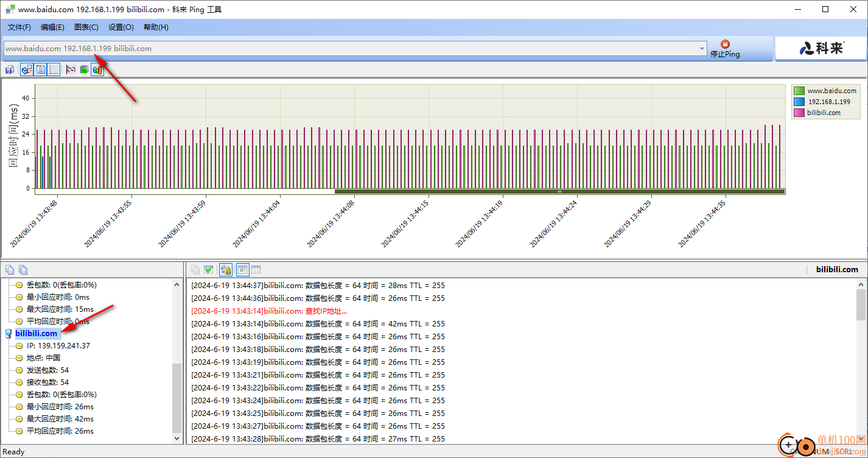Open the target address dropdown arrow
The height and width of the screenshot is (458, 868).
[x=702, y=49]
